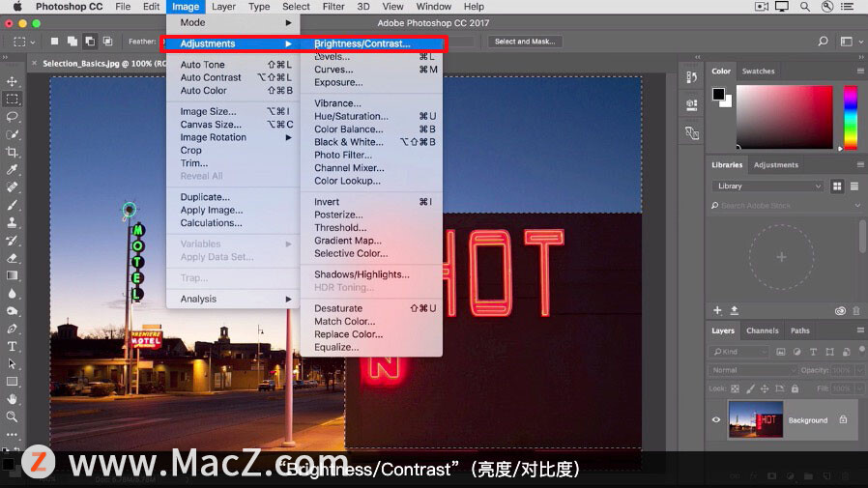Toggle lock position in Layers panel
This screenshot has height=488, width=868.
[x=765, y=388]
